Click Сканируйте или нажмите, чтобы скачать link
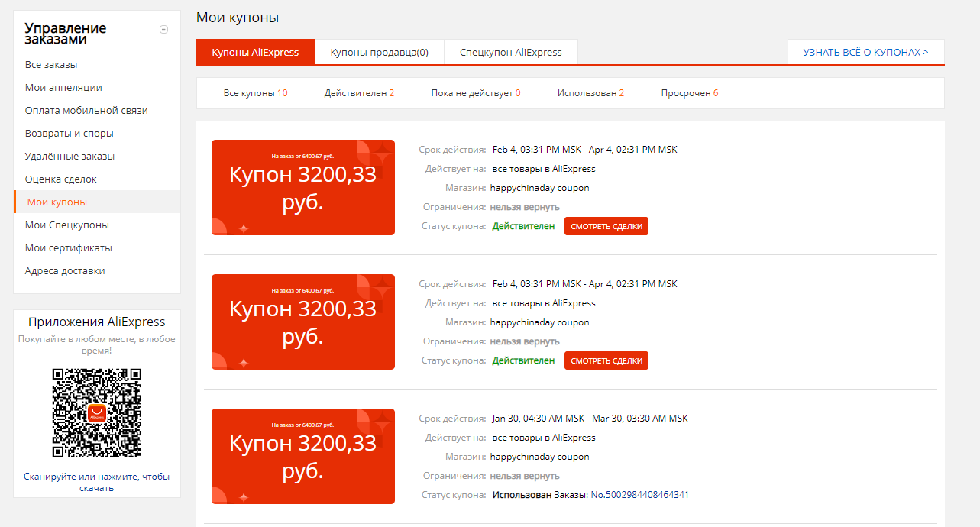Screen dimensions: 980x527 tap(97, 482)
